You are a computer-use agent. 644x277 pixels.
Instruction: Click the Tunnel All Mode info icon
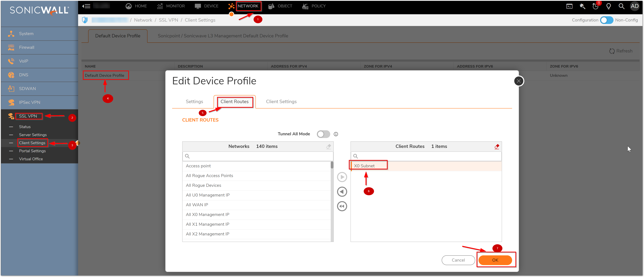coord(336,134)
